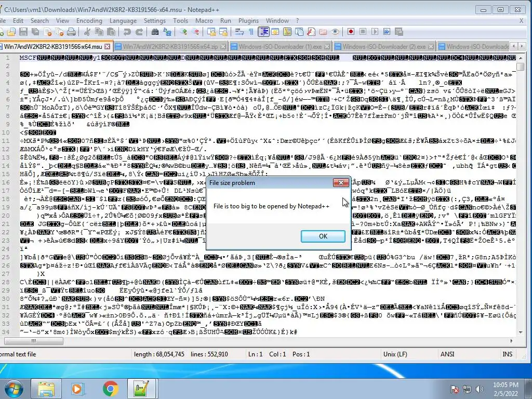Start macro recording with red circle icon
The width and height of the screenshot is (532, 399).
(x=351, y=32)
